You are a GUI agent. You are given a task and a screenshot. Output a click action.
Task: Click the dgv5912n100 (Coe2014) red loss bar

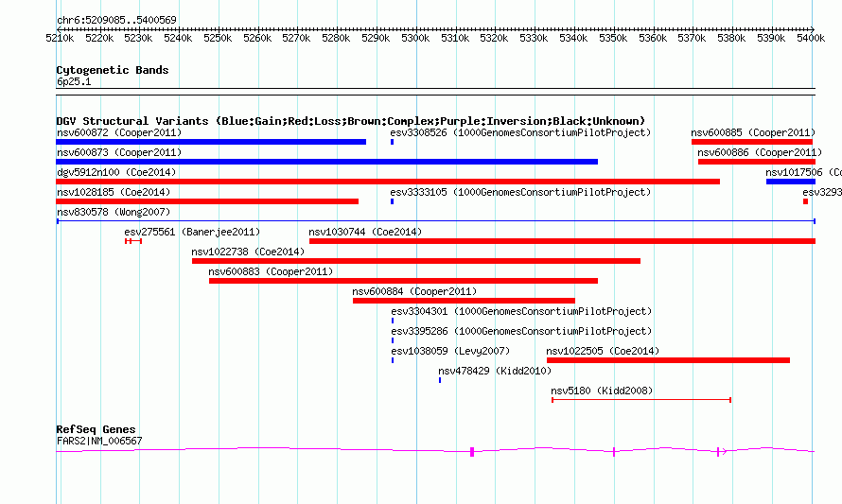(x=388, y=182)
